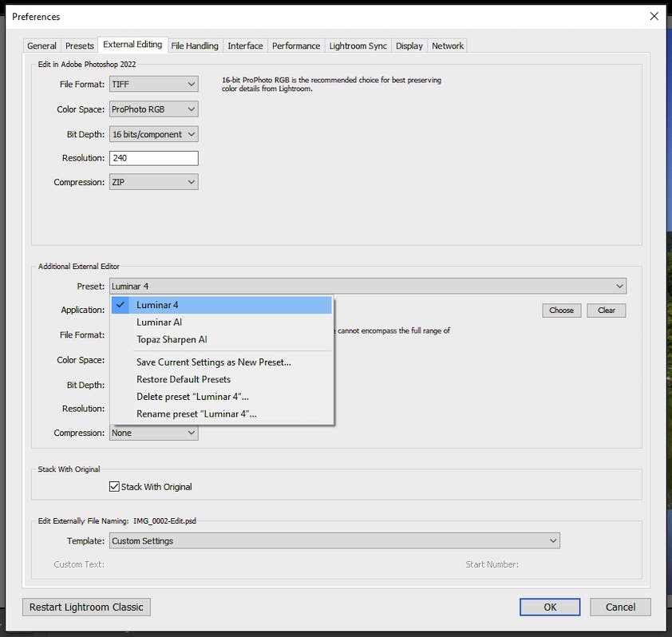Viewport: 672px width, 637px height.
Task: Choose Delete preset "Luminar 4"
Action: click(x=222, y=397)
